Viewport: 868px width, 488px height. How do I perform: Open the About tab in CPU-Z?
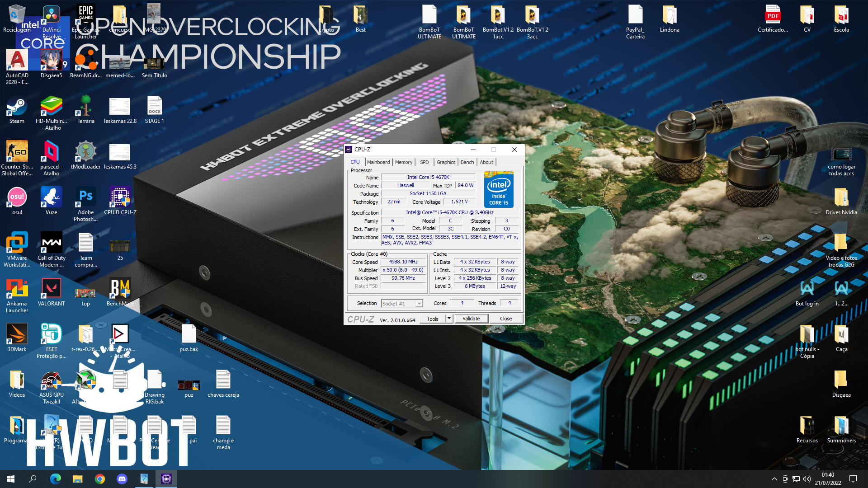(x=486, y=162)
